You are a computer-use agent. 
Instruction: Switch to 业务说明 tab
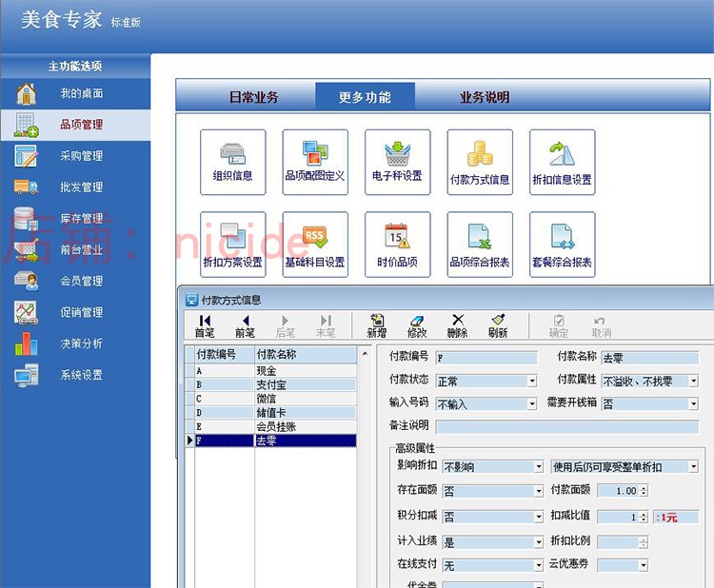[485, 97]
